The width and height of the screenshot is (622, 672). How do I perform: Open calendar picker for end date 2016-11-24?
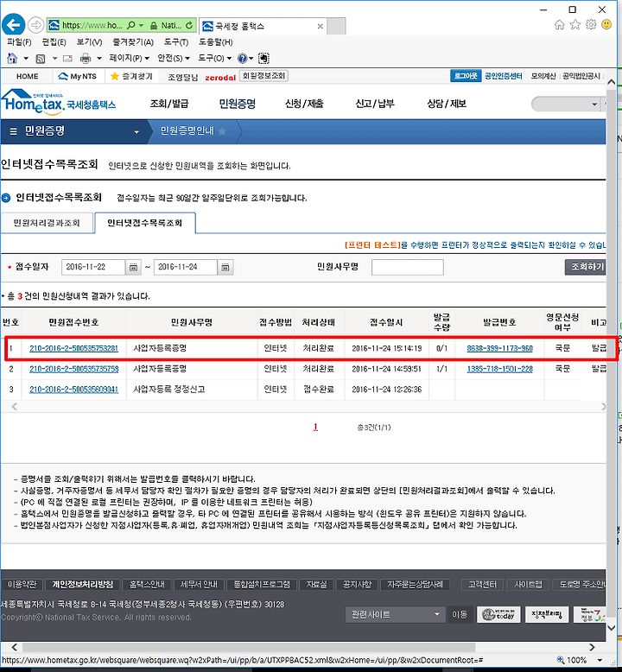coord(225,267)
